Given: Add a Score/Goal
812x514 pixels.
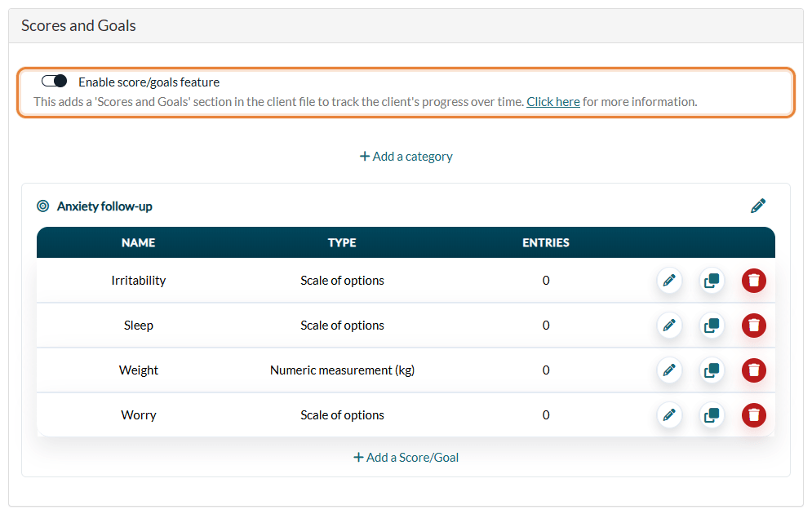Looking at the screenshot, I should [406, 458].
